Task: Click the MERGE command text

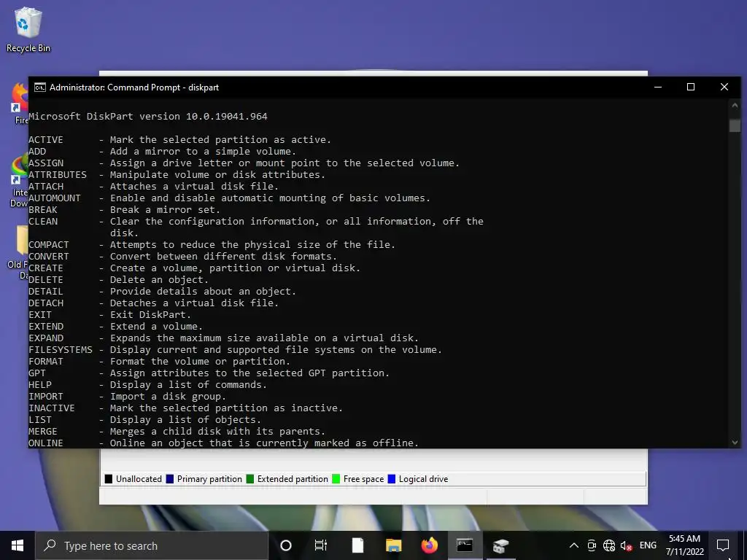Action: point(43,432)
